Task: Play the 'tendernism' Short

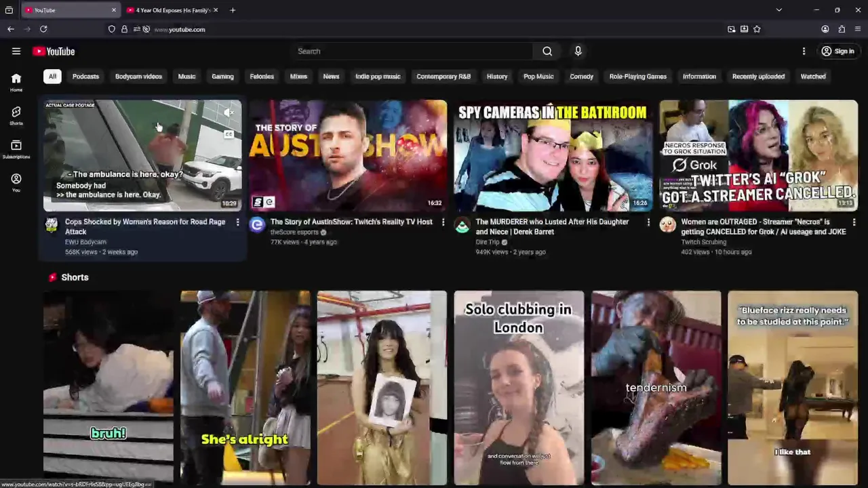Action: click(x=656, y=388)
